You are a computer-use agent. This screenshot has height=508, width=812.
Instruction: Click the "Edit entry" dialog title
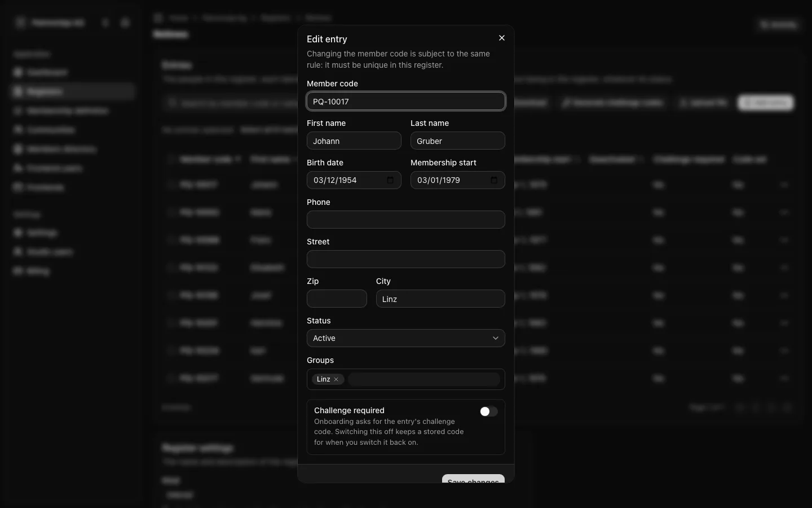point(327,39)
